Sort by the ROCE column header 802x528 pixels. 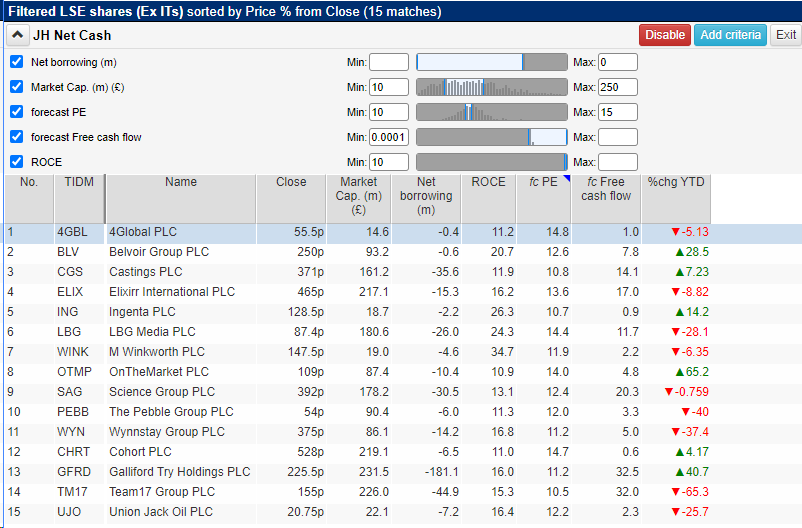488,199
